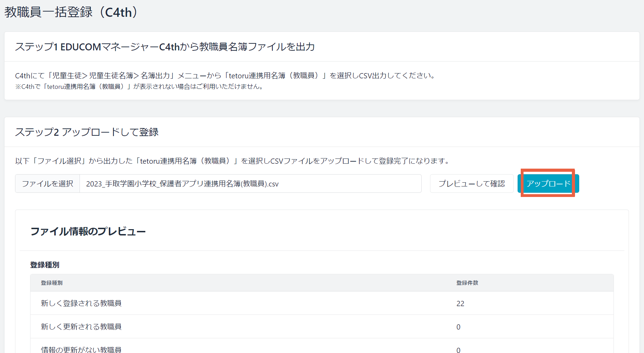
Task: Click the ファイルを選択 button
Action: click(48, 184)
